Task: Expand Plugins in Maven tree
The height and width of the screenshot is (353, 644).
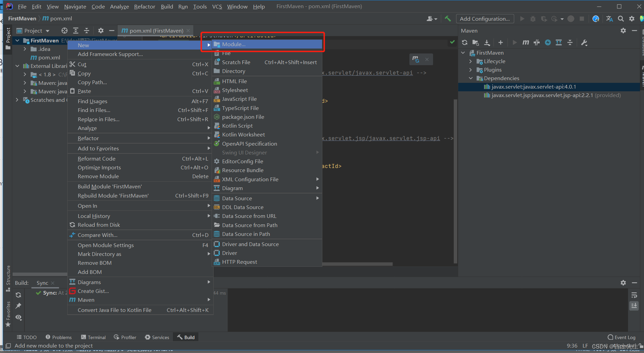Action: click(x=470, y=70)
